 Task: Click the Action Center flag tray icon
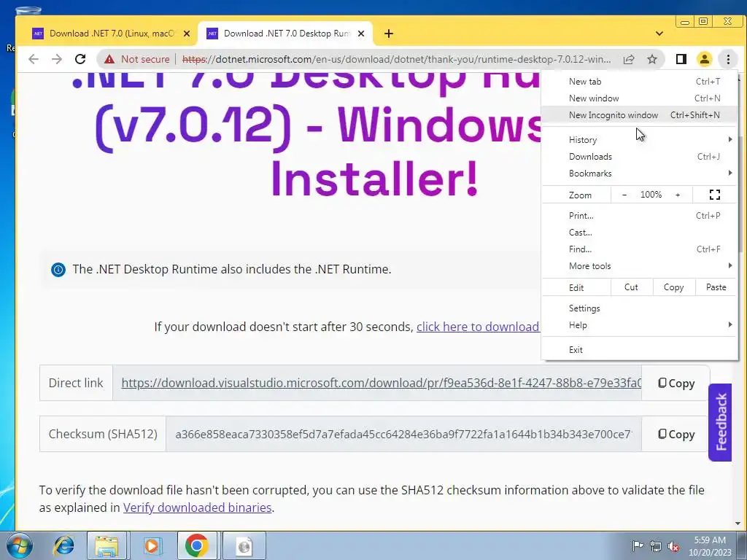[638, 545]
